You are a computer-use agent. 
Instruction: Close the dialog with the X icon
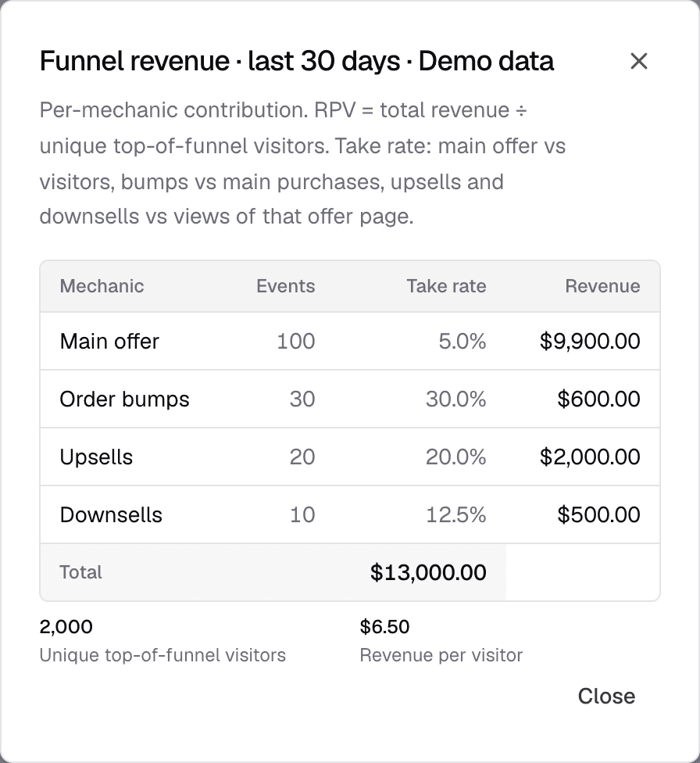(639, 61)
